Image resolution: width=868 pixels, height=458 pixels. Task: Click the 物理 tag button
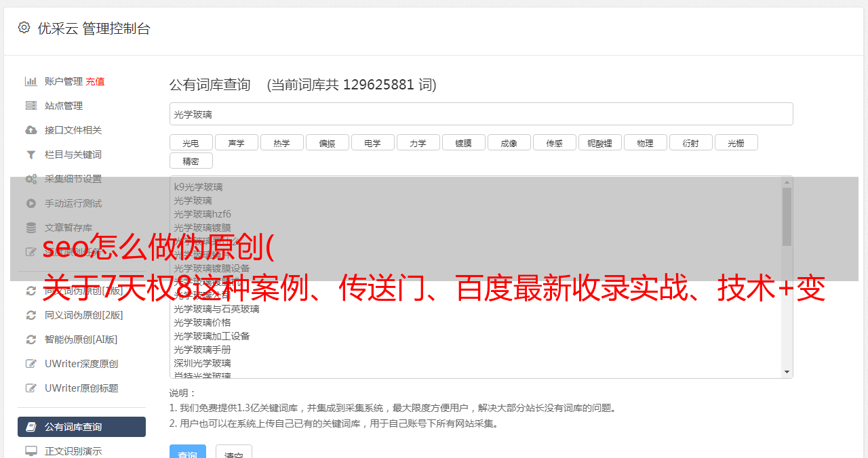click(x=645, y=142)
